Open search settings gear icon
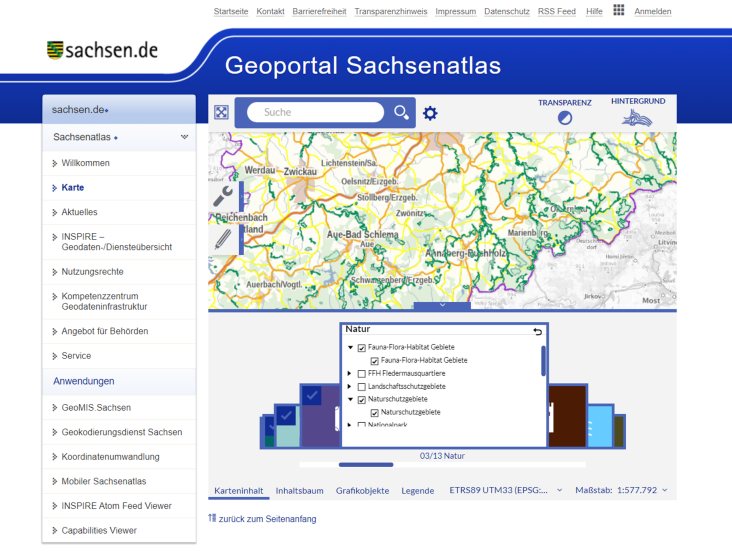Image resolution: width=732 pixels, height=557 pixels. [x=430, y=113]
